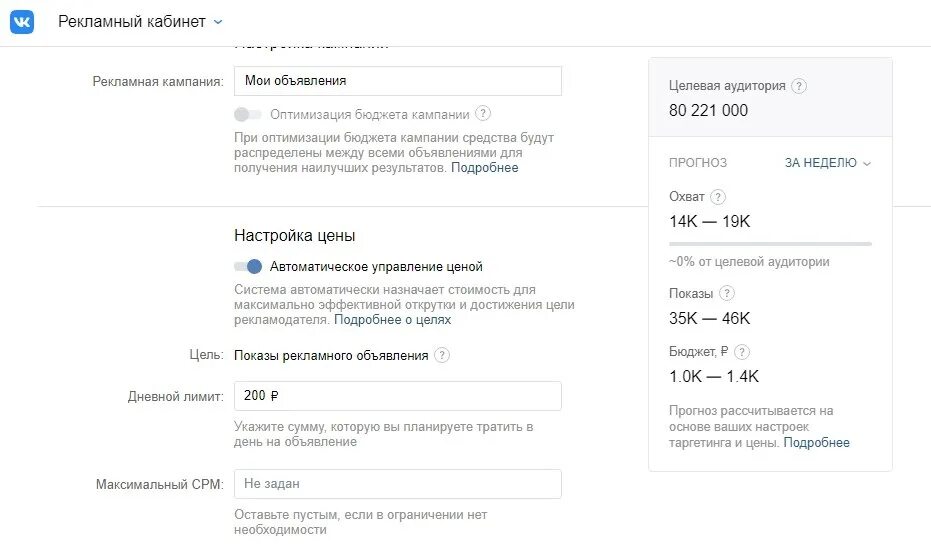This screenshot has height=548, width=931.
Task: Open Подробнее link about budget optimization
Action: (x=484, y=168)
